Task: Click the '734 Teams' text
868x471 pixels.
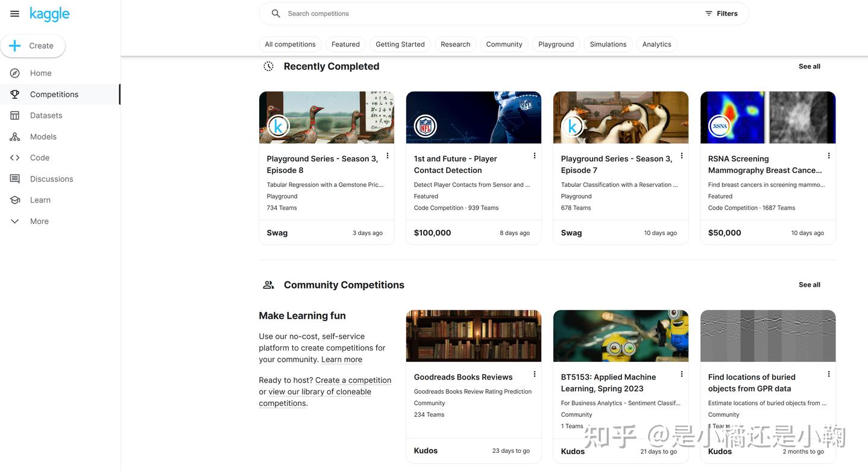Action: pos(281,208)
